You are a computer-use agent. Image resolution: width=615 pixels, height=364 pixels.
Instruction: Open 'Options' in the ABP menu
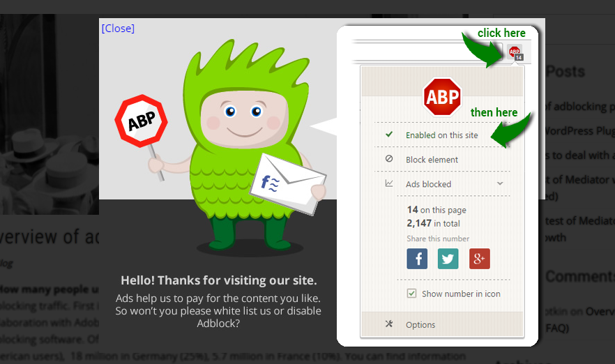442,324
